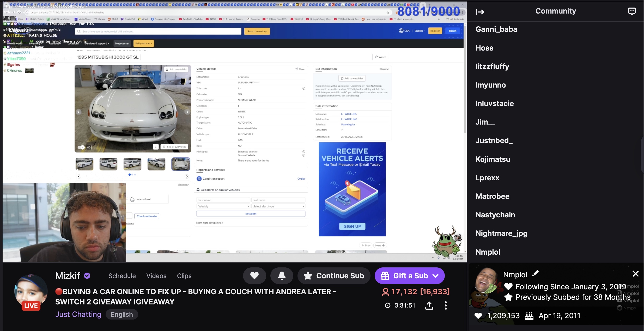644x331 pixels.
Task: Open the chat view icon beside Community
Action: (x=632, y=11)
